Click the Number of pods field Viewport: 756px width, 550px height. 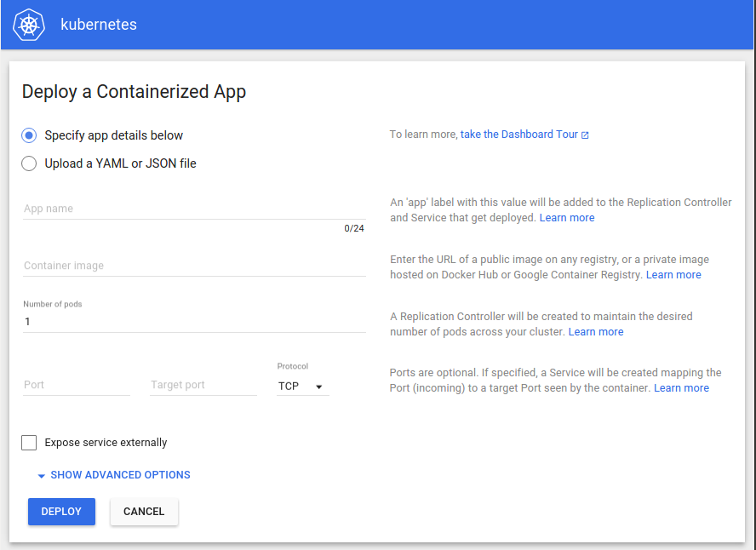pyautogui.click(x=194, y=322)
